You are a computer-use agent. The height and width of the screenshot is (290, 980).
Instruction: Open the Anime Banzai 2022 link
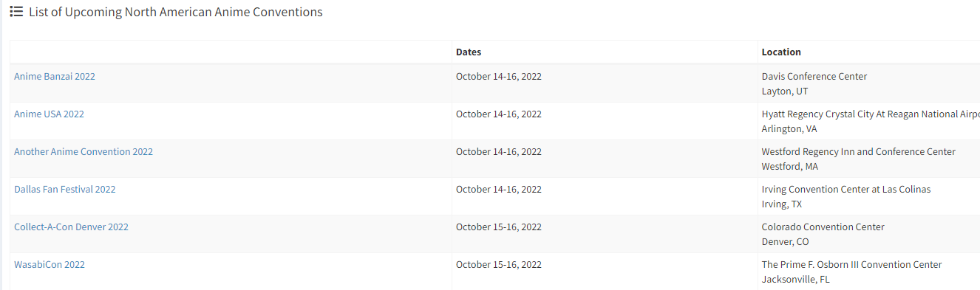coord(55,77)
